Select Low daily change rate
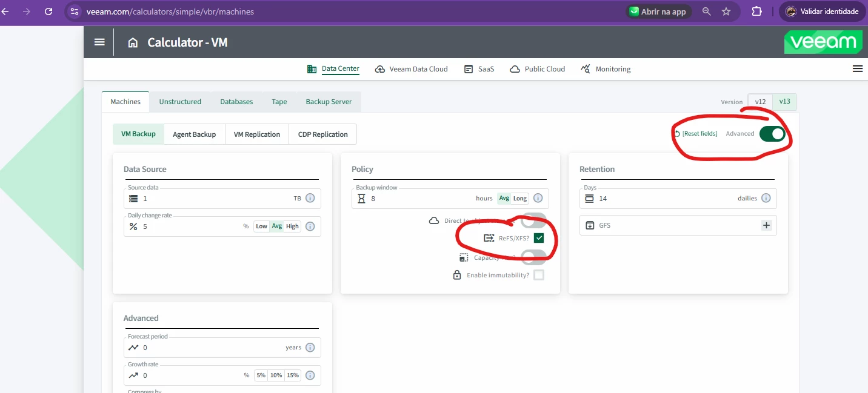The width and height of the screenshot is (868, 393). 261,226
